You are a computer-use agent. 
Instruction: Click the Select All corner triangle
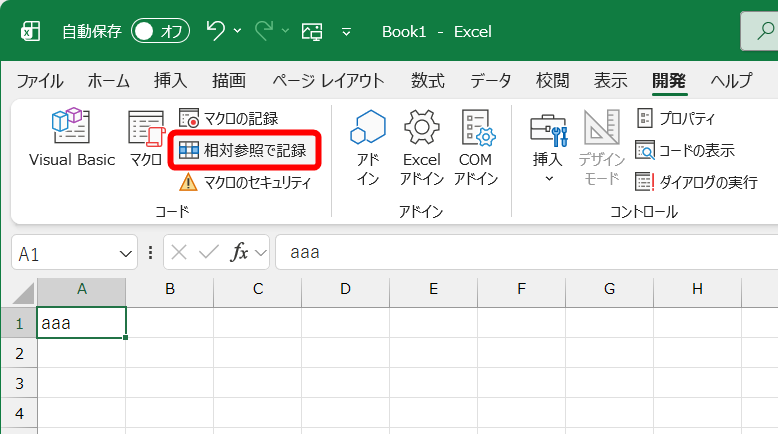pyautogui.click(x=23, y=293)
